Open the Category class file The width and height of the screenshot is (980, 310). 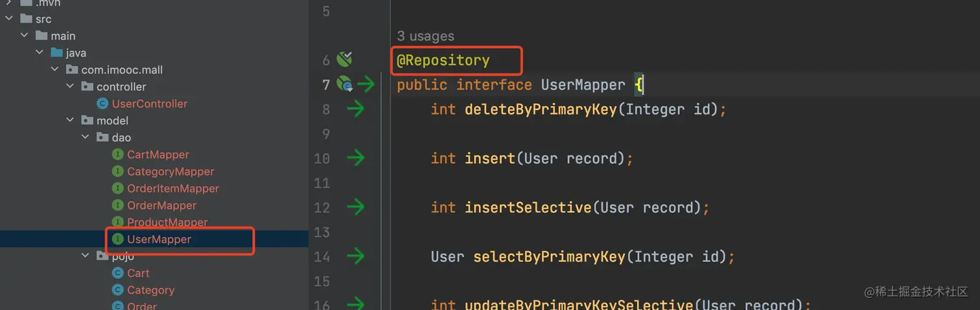point(150,289)
